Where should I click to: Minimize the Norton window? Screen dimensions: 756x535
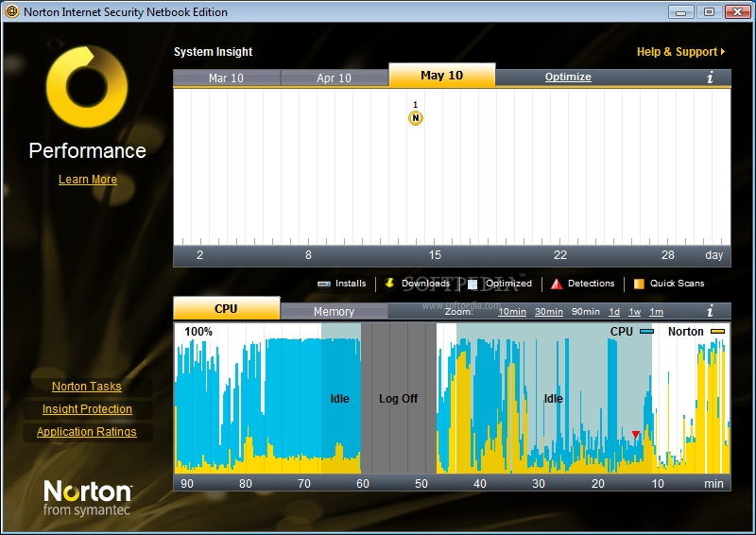tap(680, 11)
